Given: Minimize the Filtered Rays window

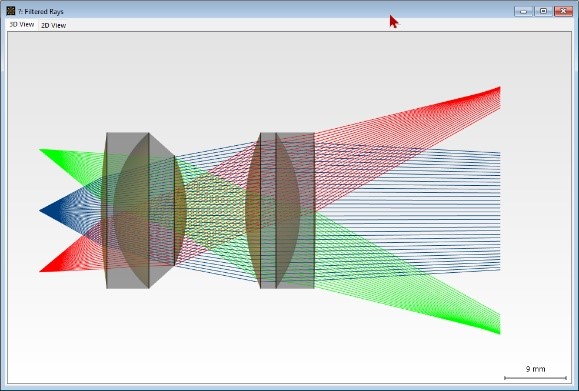Looking at the screenshot, I should (x=523, y=11).
